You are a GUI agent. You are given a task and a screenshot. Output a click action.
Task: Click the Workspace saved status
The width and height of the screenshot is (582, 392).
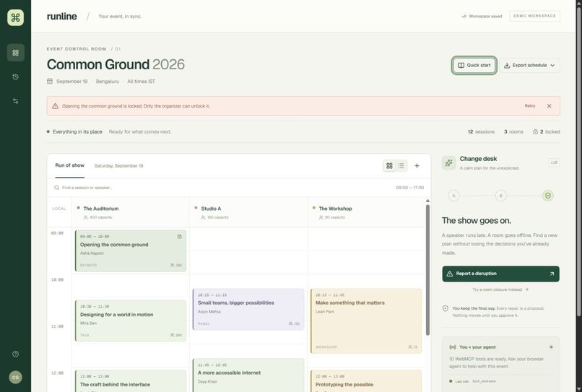pyautogui.click(x=482, y=17)
